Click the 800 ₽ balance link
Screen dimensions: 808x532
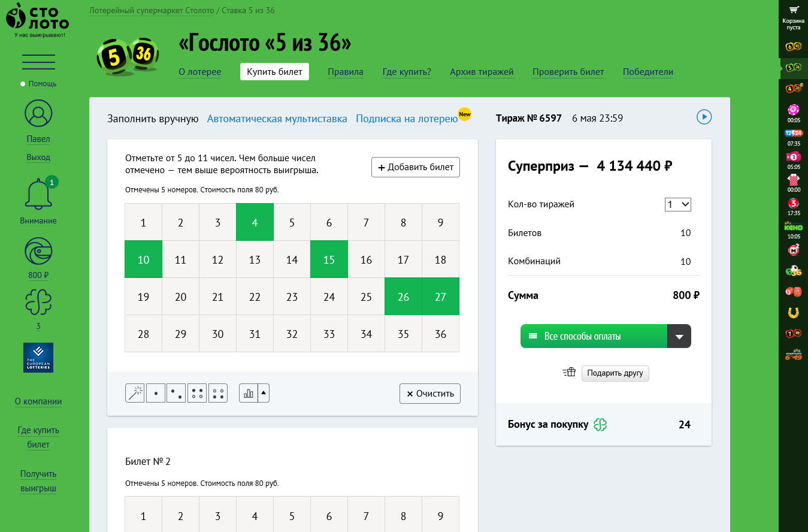[x=38, y=275]
